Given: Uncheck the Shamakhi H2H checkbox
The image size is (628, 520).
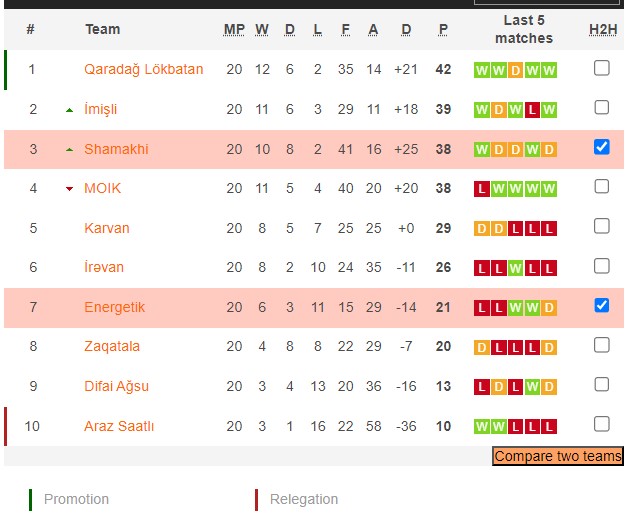Looking at the screenshot, I should click(x=601, y=147).
